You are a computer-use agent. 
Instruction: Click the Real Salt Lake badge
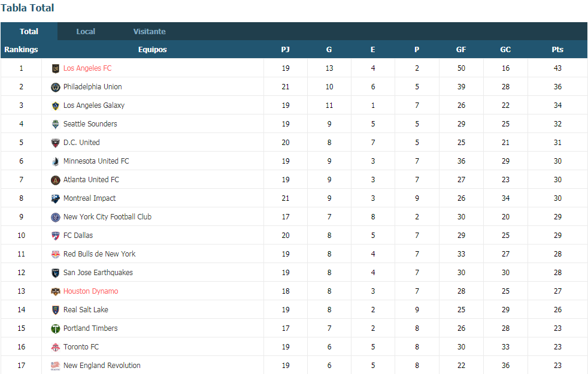[56, 310]
